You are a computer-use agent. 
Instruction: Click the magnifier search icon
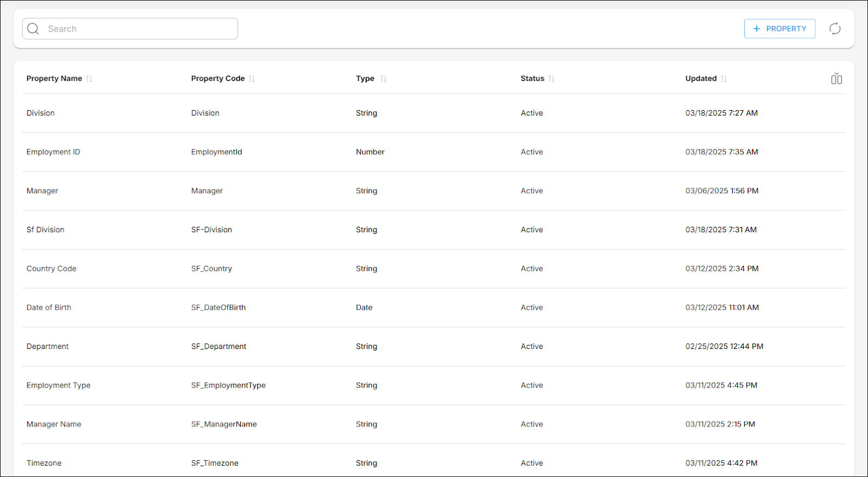33,29
